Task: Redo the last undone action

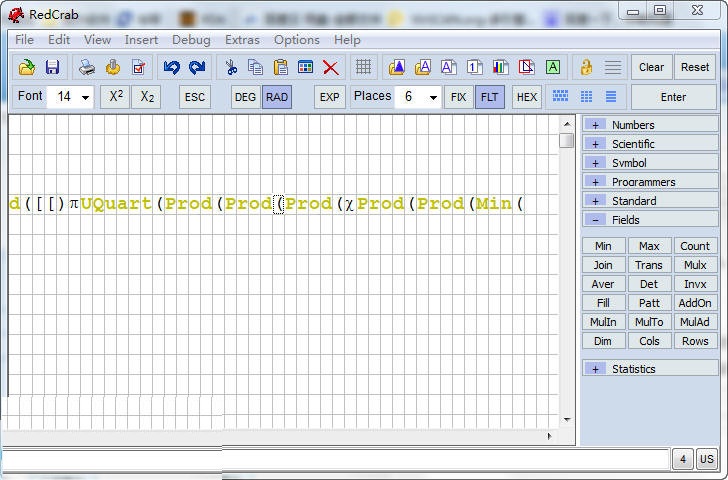Action: pos(197,67)
